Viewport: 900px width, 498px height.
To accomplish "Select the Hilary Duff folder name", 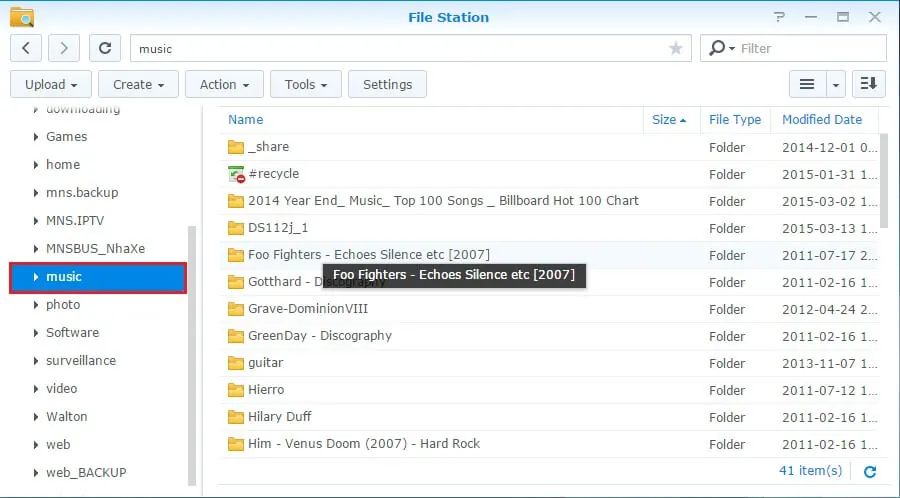I will click(x=280, y=417).
